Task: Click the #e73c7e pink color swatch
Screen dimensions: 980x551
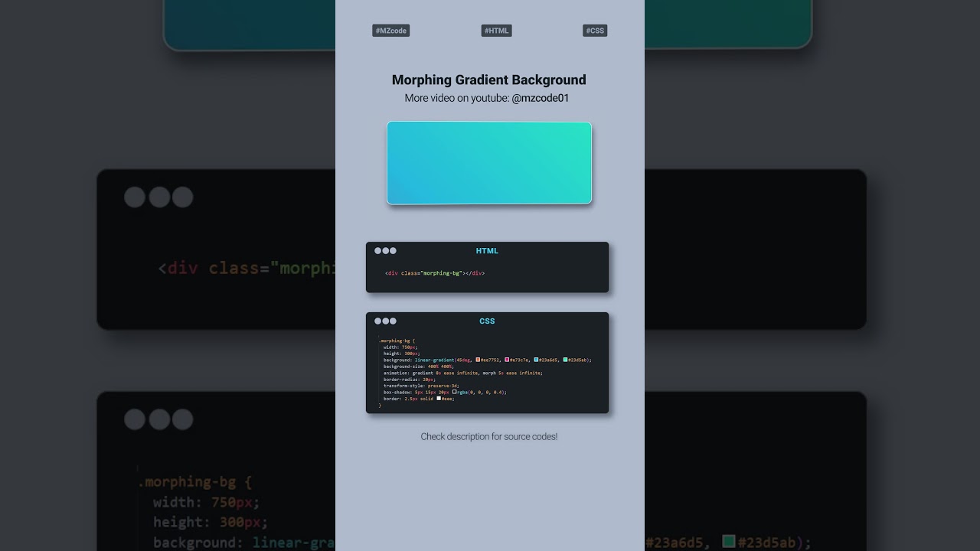Action: 507,360
